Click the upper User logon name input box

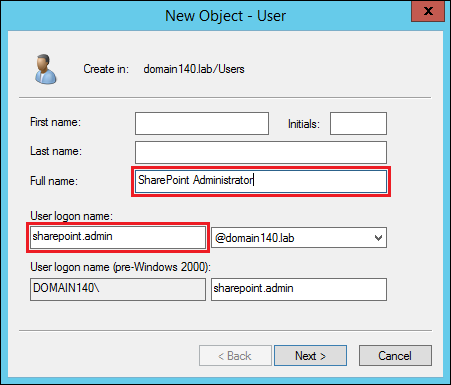(x=118, y=237)
